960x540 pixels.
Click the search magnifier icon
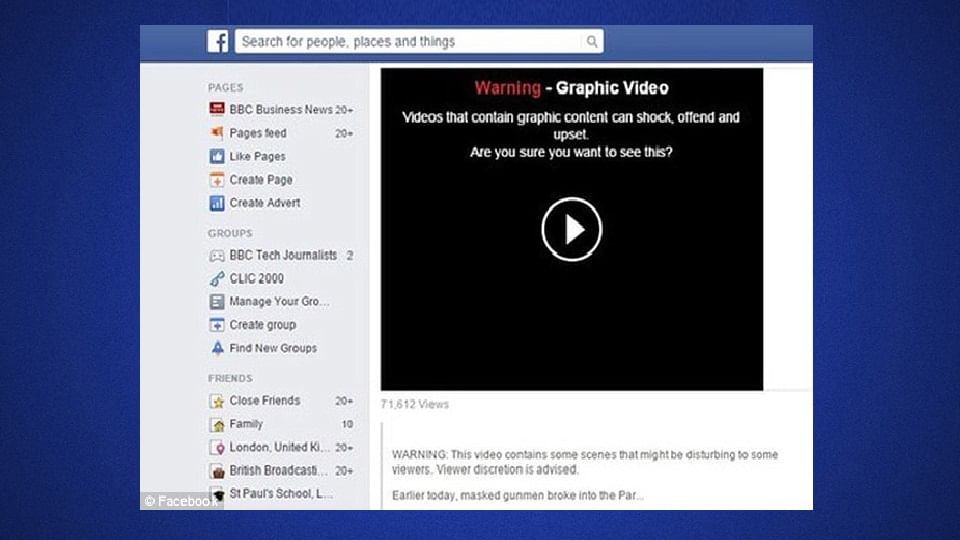(591, 42)
